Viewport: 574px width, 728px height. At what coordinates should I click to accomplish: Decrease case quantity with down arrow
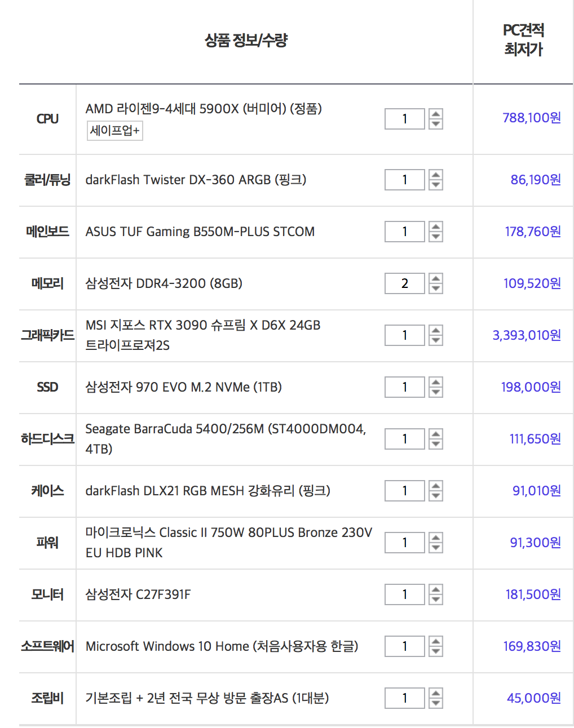pos(435,496)
